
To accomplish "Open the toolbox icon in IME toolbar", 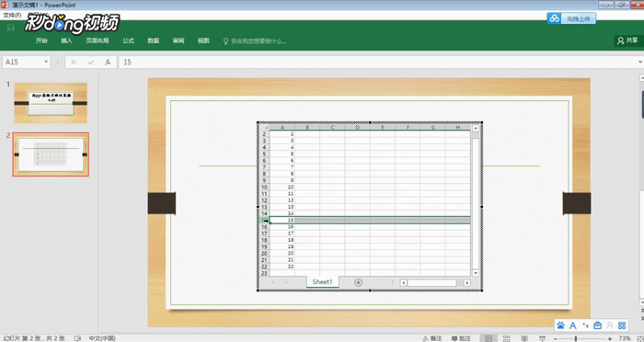I will click(598, 325).
